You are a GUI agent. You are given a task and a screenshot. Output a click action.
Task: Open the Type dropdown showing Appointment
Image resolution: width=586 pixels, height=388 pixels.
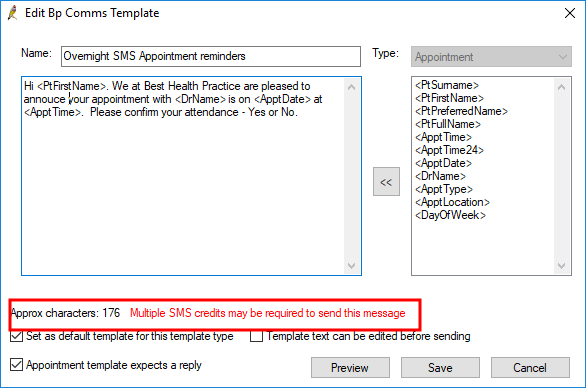491,57
